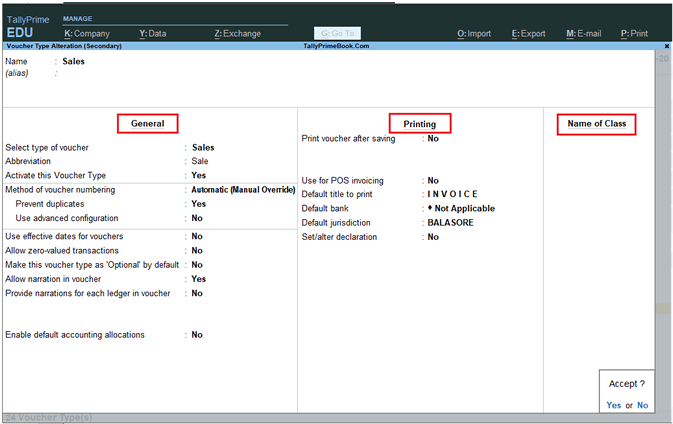Click the MANAGE header label
This screenshot has height=424, width=673.
(77, 18)
